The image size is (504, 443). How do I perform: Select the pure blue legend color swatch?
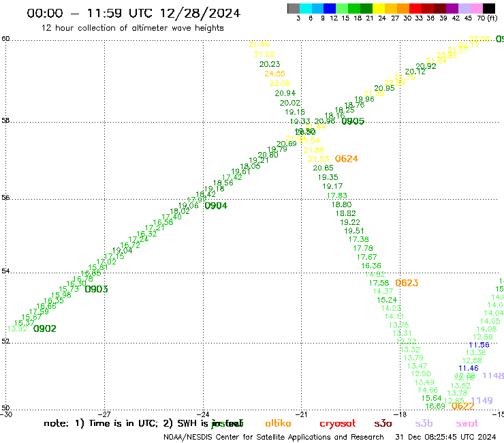point(330,8)
